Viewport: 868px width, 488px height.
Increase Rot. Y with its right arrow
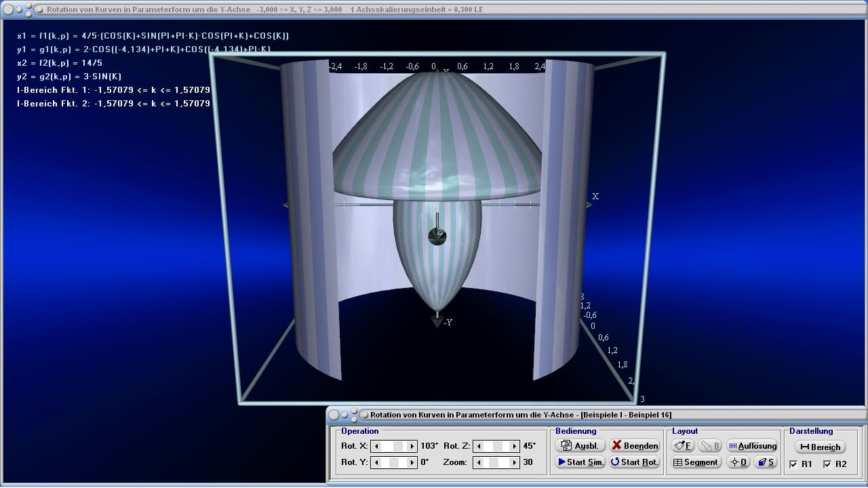(412, 462)
